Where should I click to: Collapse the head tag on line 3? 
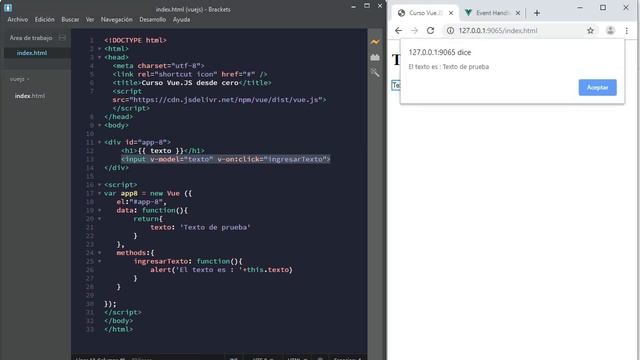(x=99, y=57)
